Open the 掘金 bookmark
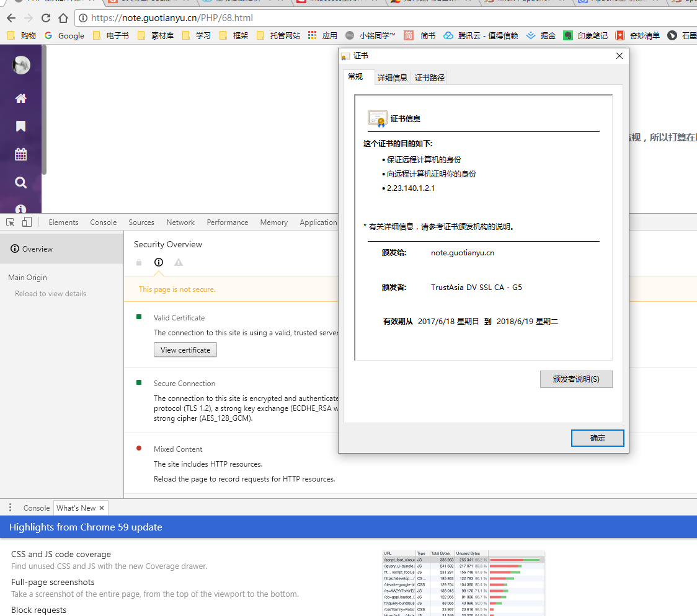 541,35
